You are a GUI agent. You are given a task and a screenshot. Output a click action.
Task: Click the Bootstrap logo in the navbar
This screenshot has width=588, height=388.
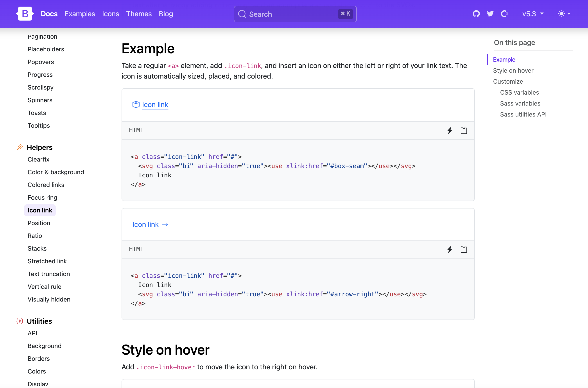(25, 13)
